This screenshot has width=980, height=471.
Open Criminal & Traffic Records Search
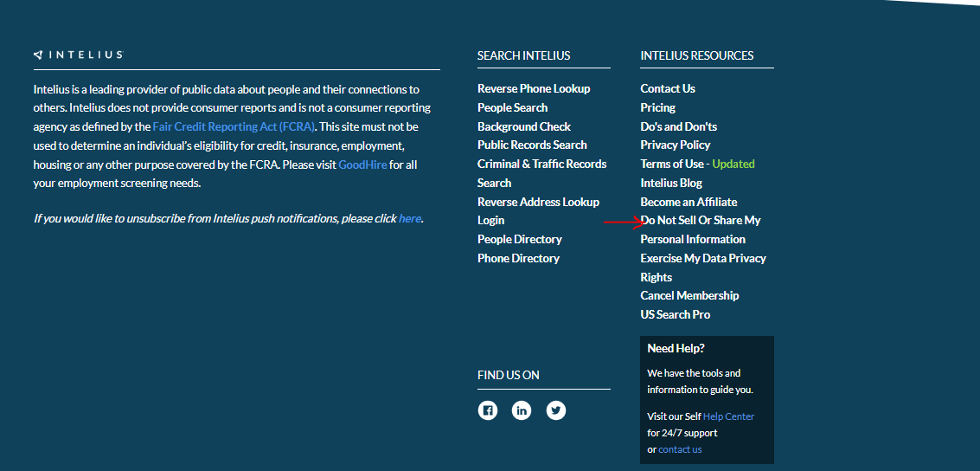click(541, 173)
